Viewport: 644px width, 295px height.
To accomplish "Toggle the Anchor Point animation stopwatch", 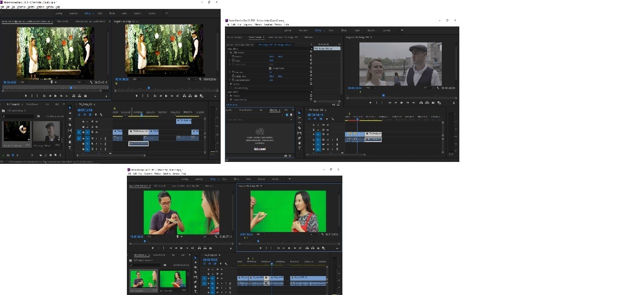I will 233,76.
